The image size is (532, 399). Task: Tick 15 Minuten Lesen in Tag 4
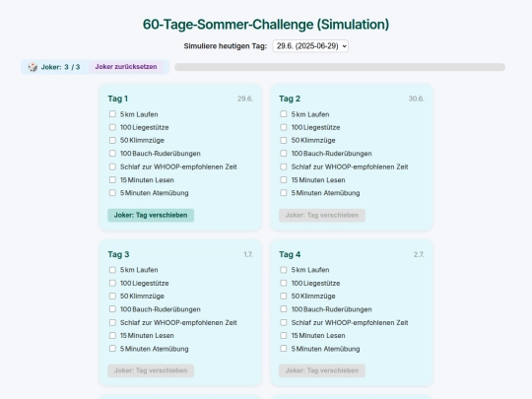pos(284,335)
